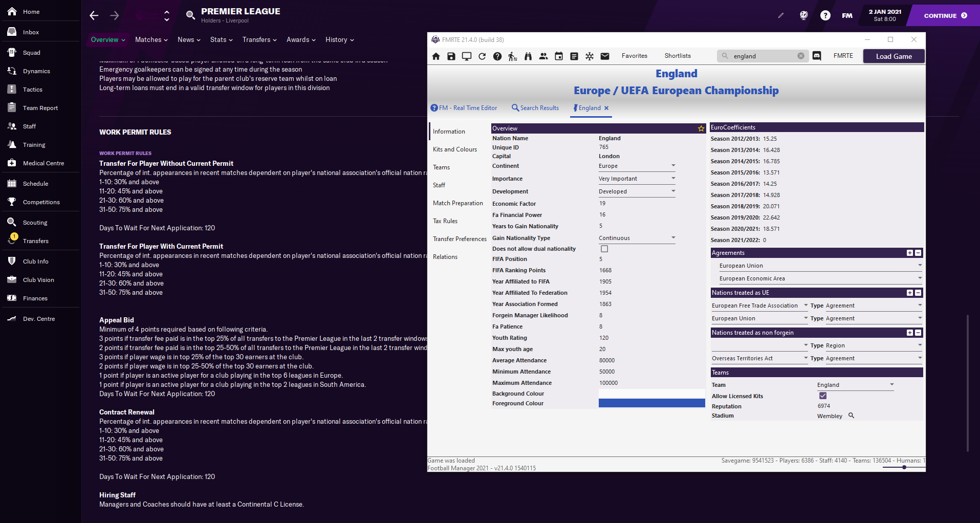Screen dimensions: 980x523
Task: Click the binoculars scout icon in FMRTE
Action: click(528, 56)
